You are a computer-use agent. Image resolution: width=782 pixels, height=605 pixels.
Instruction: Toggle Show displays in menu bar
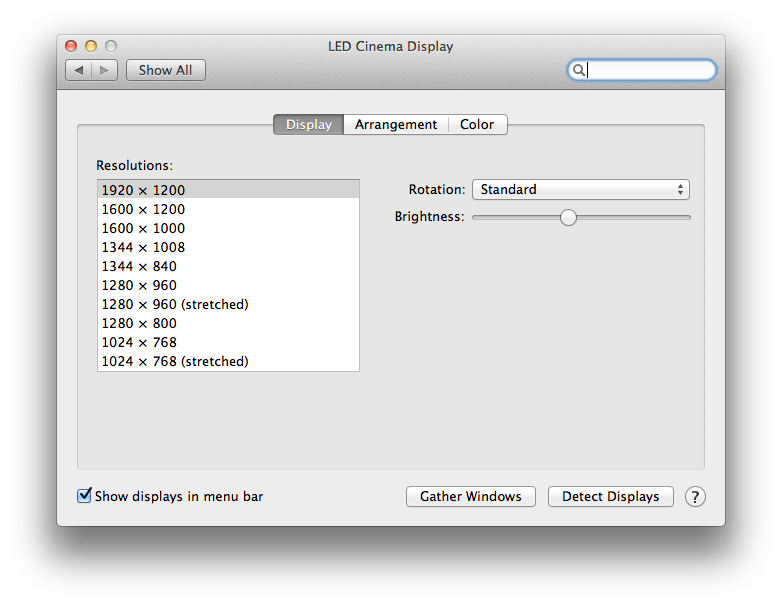tap(85, 496)
